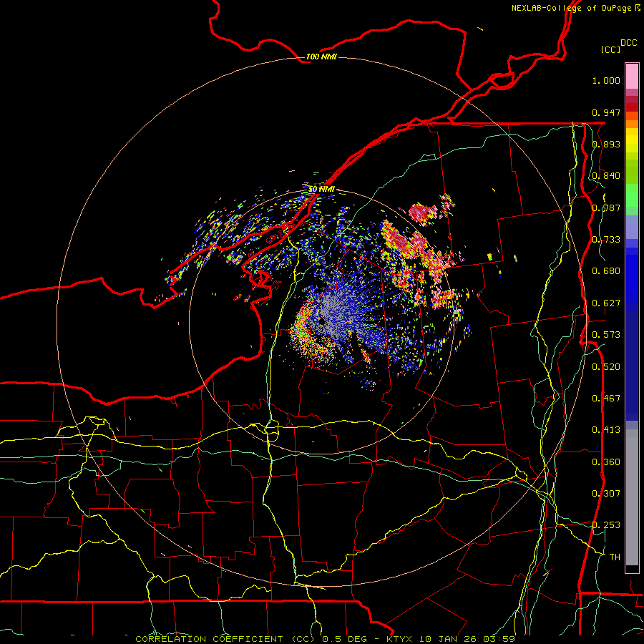Click the DCC product label

pyautogui.click(x=628, y=42)
